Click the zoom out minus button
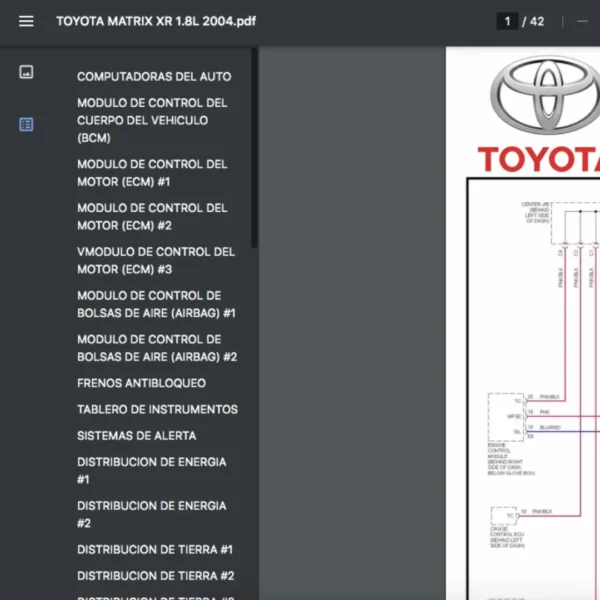 pos(582,21)
